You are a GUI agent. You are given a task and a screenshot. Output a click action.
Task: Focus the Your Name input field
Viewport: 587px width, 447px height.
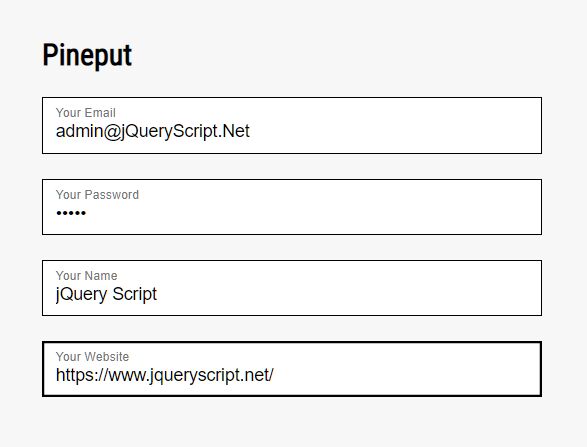(292, 288)
